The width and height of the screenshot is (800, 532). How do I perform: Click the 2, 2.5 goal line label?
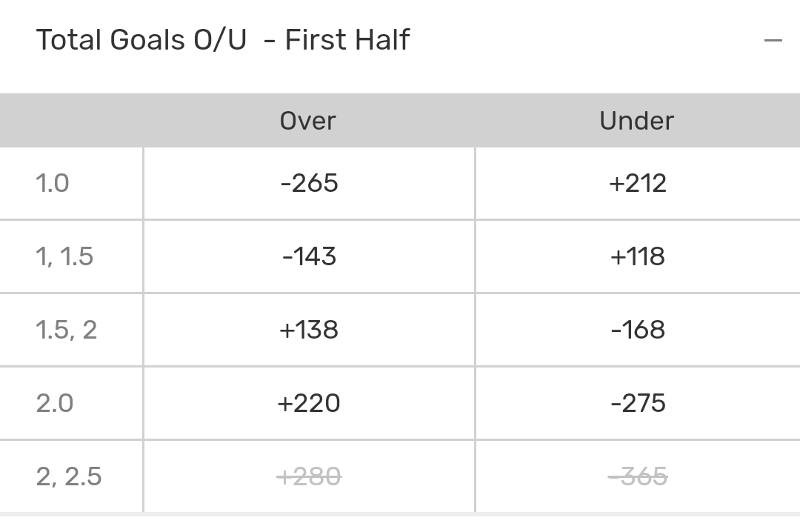coord(69,476)
